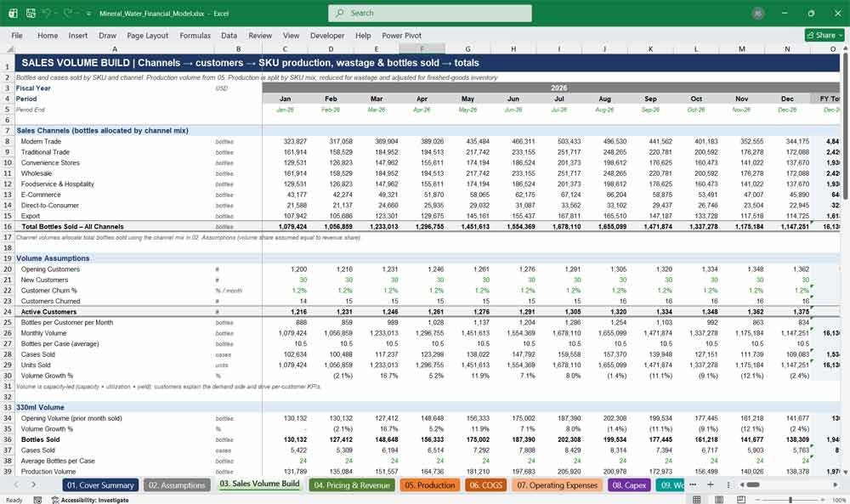
Task: Click the zoom out minus button
Action: click(758, 500)
